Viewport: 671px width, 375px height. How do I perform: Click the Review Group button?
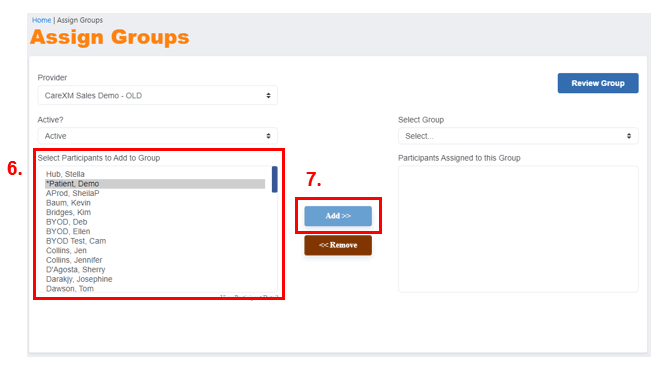598,83
